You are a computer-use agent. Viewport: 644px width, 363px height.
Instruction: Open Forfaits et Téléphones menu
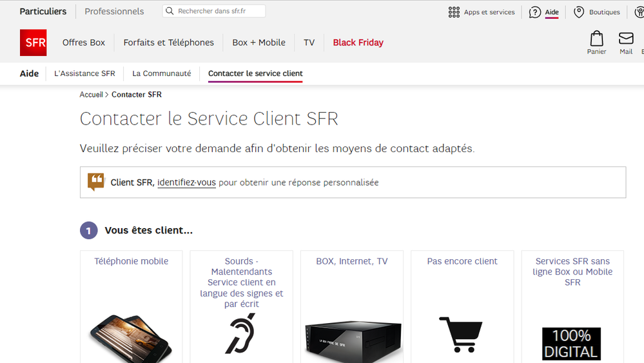(x=168, y=43)
